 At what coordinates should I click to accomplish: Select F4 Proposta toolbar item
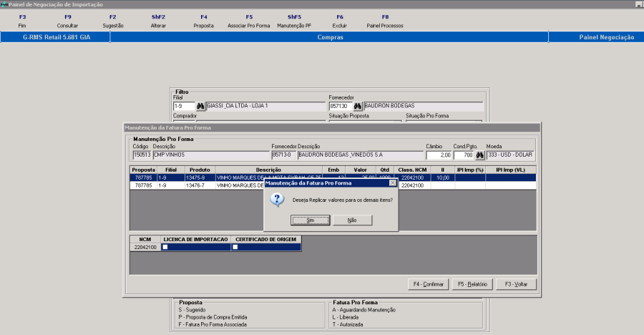tap(204, 21)
